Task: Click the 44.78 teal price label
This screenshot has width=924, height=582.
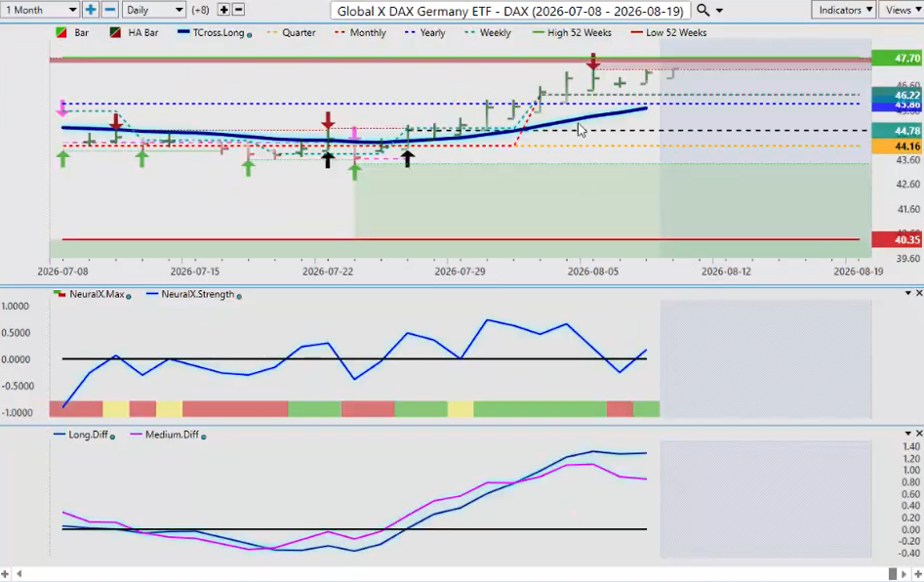Action: coord(897,130)
